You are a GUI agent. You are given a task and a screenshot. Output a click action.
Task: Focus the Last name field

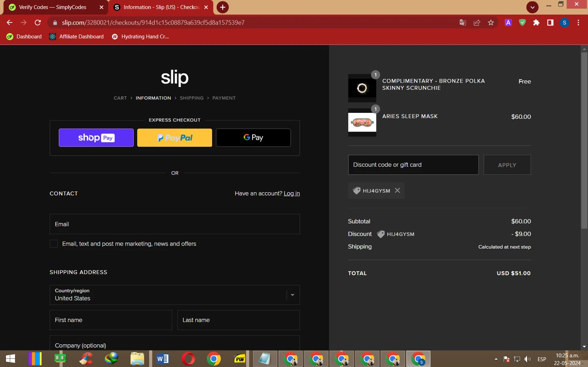(239, 320)
